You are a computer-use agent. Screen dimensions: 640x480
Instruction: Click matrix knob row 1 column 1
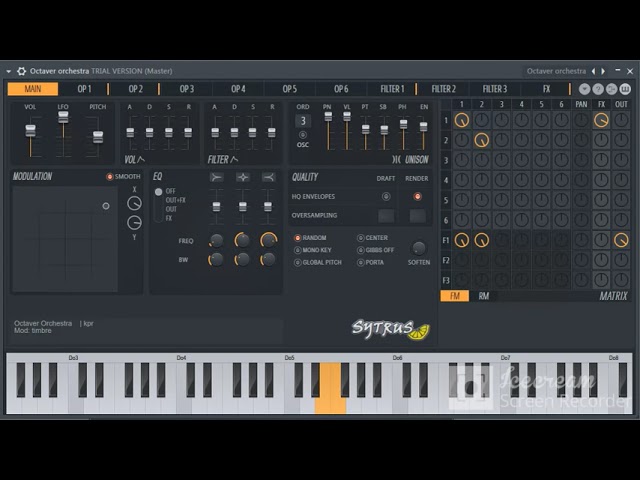[462, 120]
